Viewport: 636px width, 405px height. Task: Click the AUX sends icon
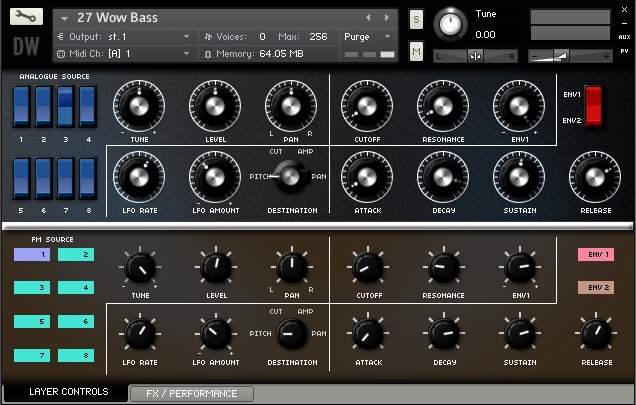[x=624, y=37]
